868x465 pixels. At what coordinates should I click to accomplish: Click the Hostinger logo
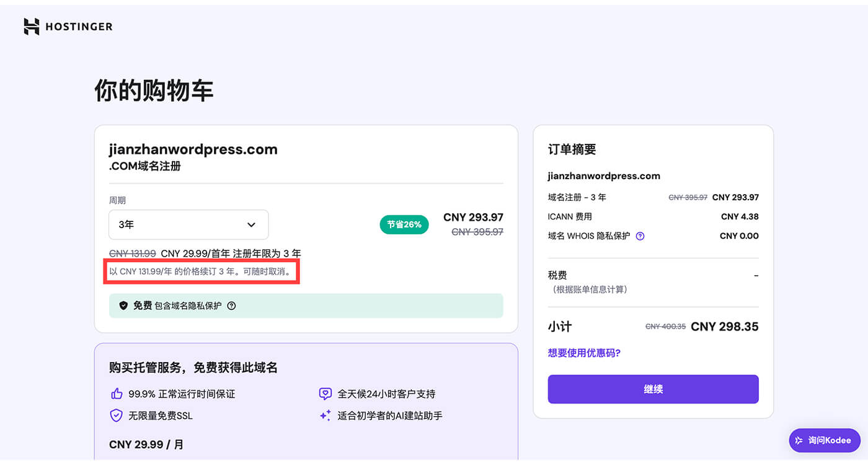(x=68, y=27)
